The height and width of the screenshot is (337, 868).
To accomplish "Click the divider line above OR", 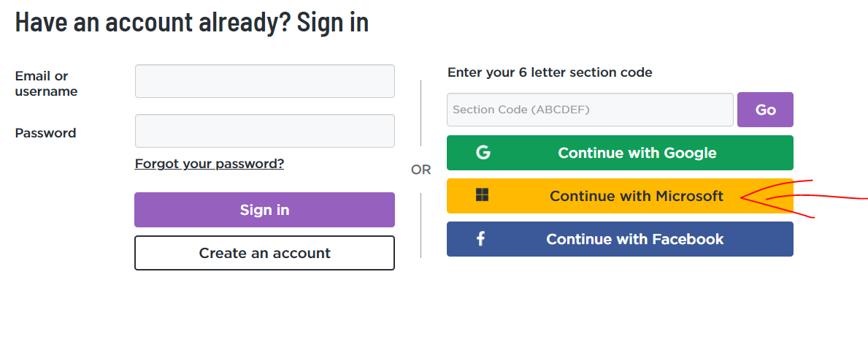I will tap(420, 113).
